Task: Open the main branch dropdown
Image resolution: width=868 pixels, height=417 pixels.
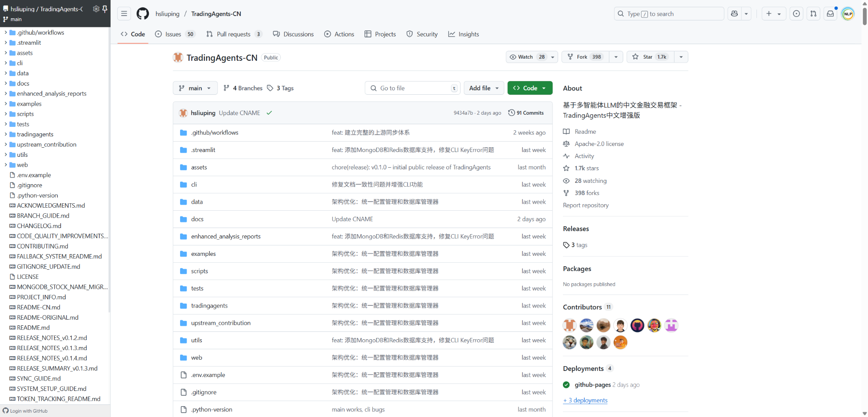Action: (x=195, y=88)
